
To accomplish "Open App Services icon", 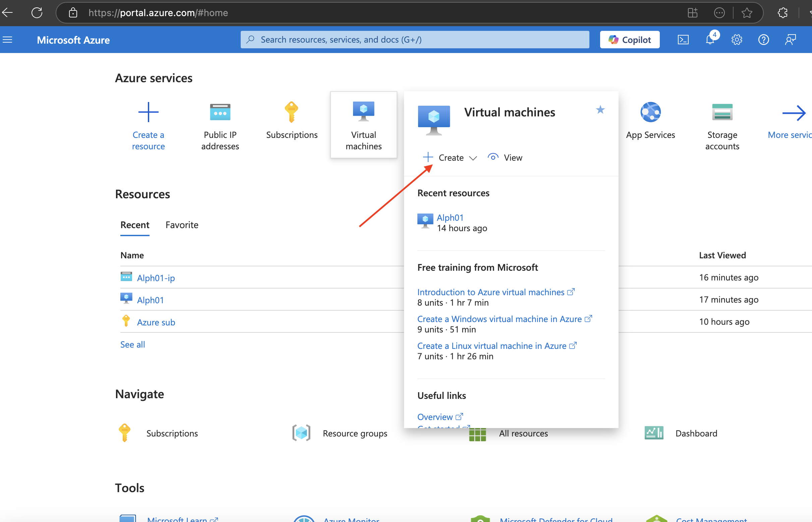I will [x=650, y=112].
